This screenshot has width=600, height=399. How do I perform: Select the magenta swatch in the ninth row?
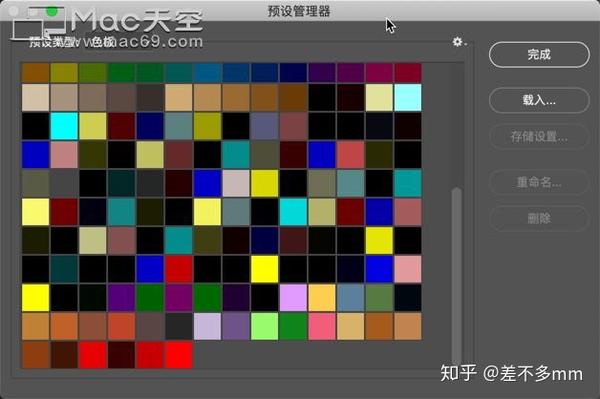coord(179,298)
